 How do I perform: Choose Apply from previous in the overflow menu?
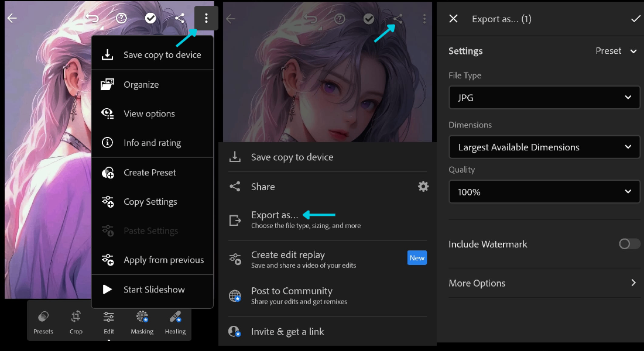[152, 260]
